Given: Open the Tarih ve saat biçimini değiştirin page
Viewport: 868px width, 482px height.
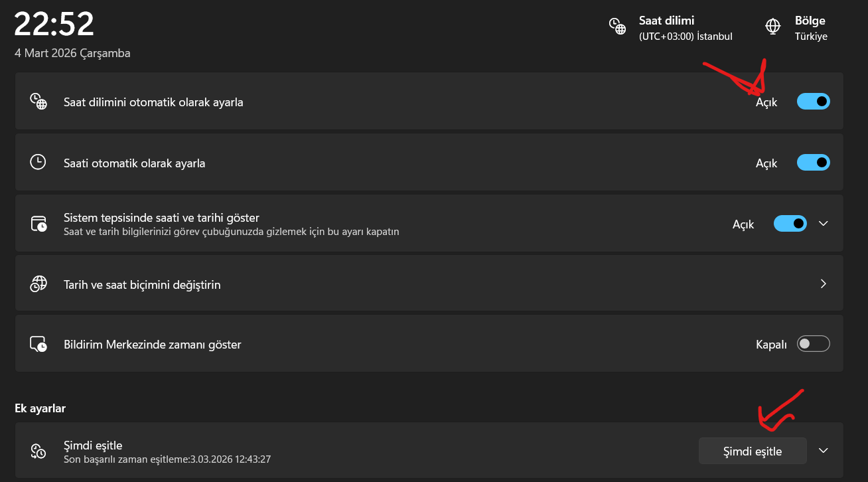Looking at the screenshot, I should click(x=142, y=285).
